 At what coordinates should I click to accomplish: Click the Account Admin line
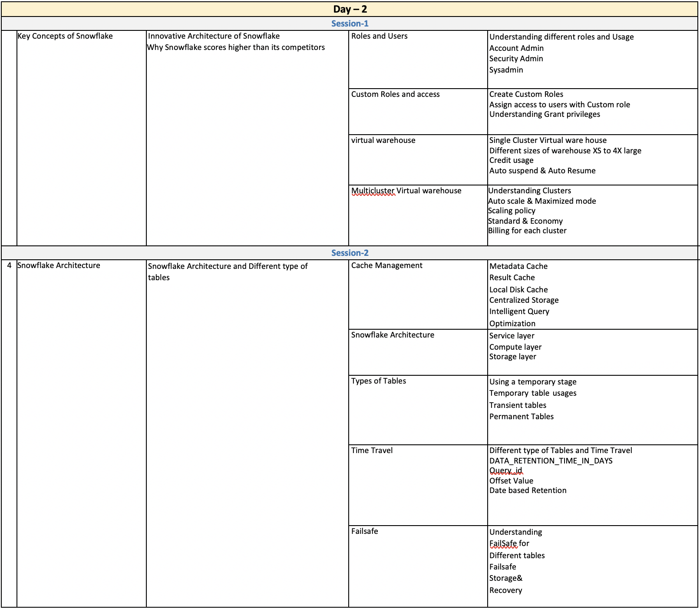point(516,48)
